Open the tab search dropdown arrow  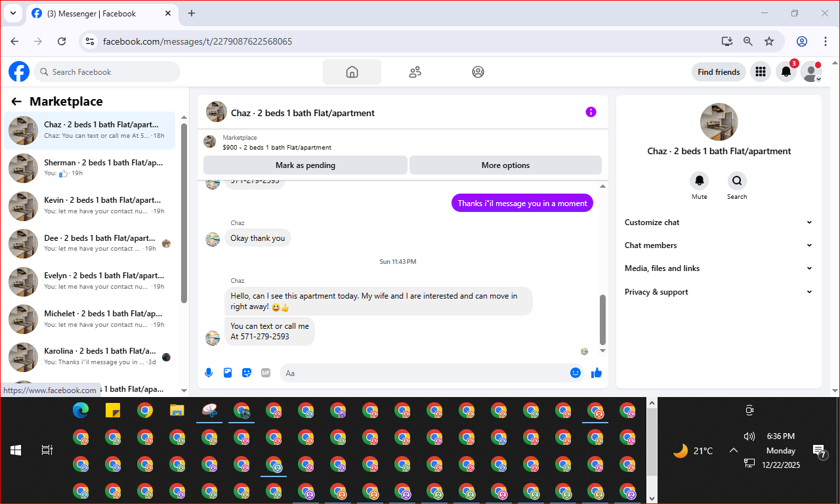12,13
